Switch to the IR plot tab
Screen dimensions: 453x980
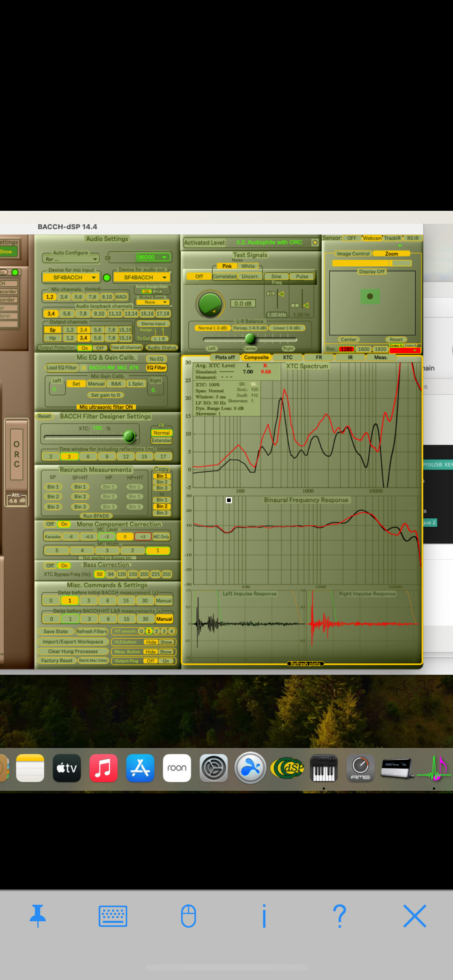pos(350,357)
